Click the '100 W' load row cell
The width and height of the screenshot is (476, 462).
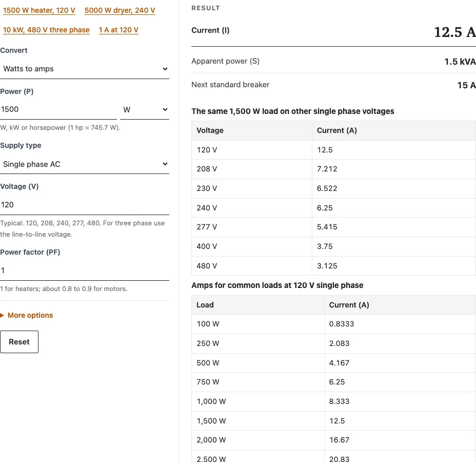[257, 324]
